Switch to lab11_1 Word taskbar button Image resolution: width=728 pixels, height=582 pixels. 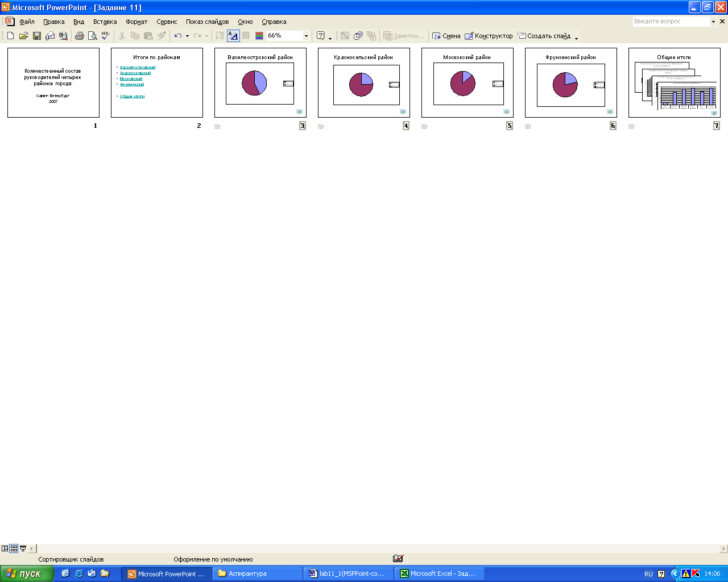[x=348, y=573]
